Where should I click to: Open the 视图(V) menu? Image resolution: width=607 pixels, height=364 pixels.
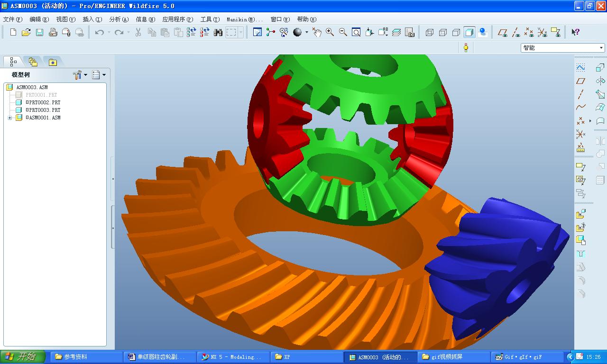pyautogui.click(x=65, y=19)
